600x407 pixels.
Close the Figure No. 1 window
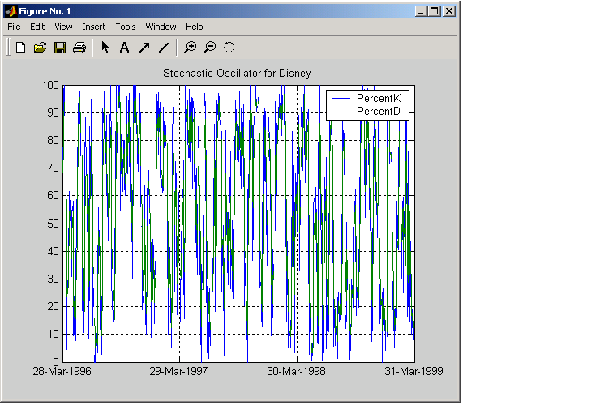coord(449,11)
